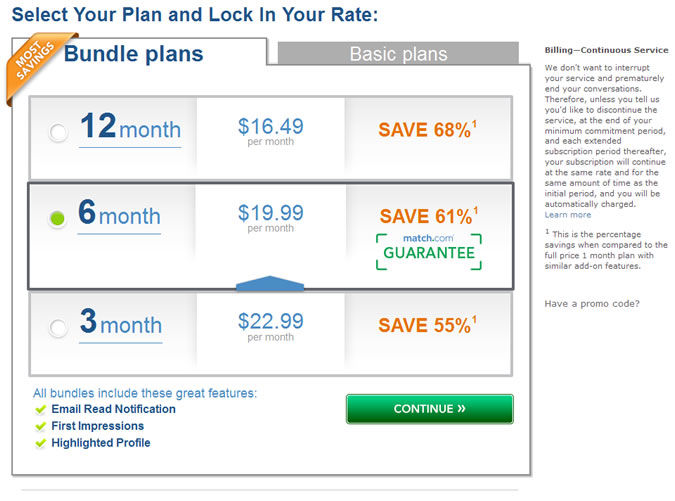Image resolution: width=675 pixels, height=501 pixels.
Task: Click the $22.99 per month price
Action: tap(271, 327)
